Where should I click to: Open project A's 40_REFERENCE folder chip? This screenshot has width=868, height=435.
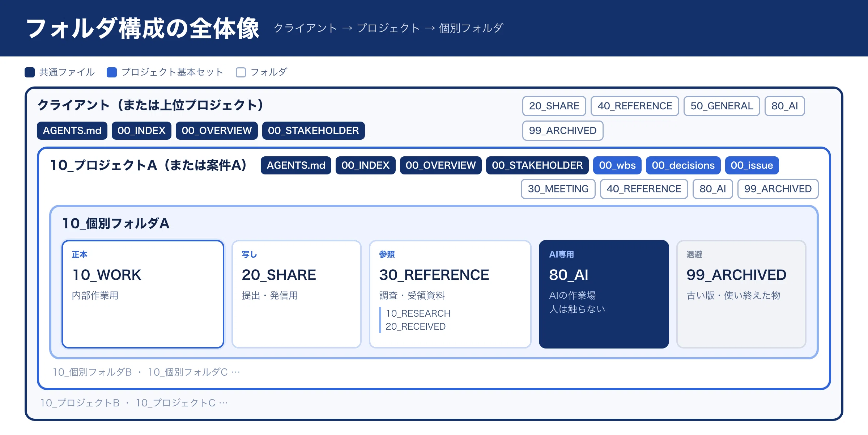click(x=644, y=189)
